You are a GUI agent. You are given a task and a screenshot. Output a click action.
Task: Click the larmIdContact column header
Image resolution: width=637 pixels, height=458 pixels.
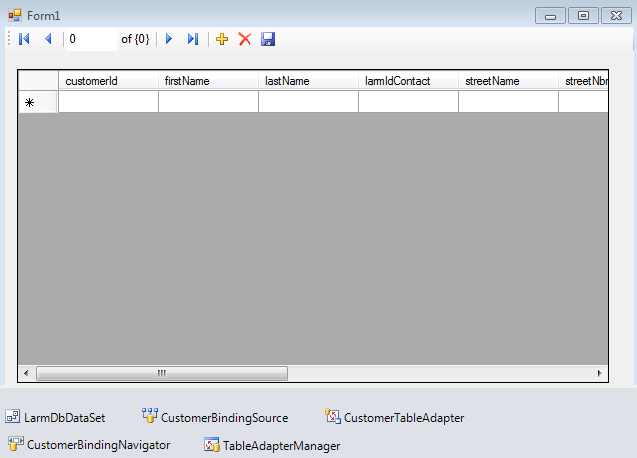(x=408, y=80)
